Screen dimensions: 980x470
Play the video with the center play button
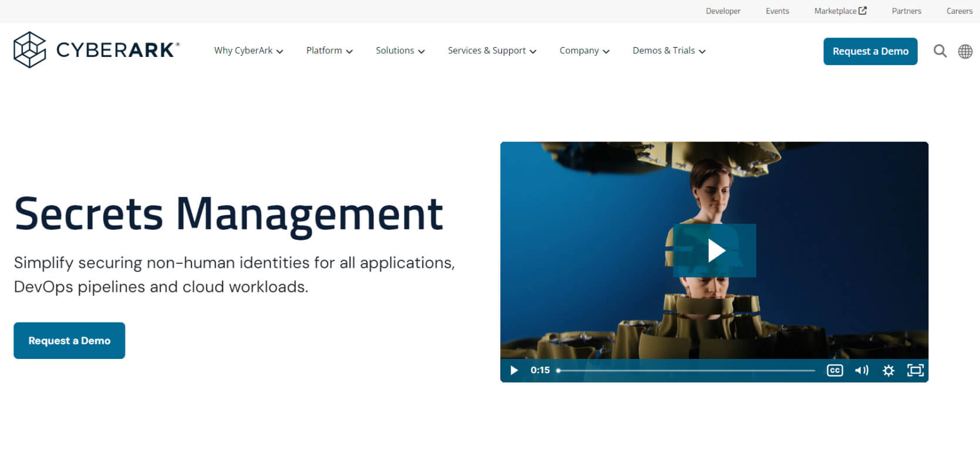715,250
